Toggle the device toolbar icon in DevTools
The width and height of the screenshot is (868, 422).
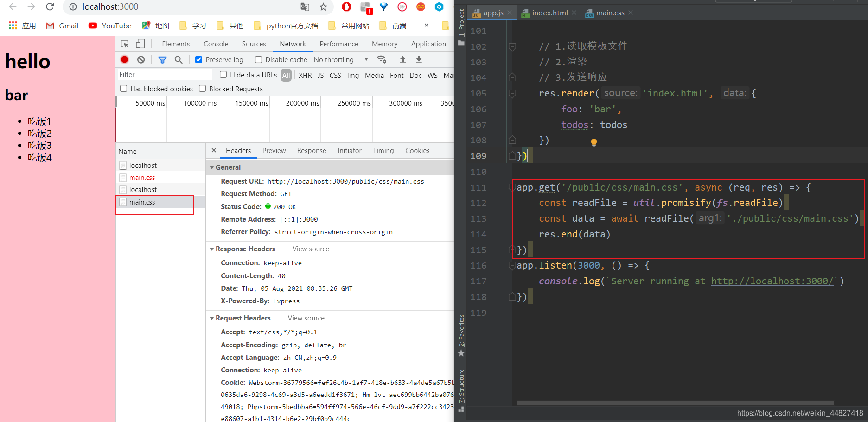tap(140, 44)
